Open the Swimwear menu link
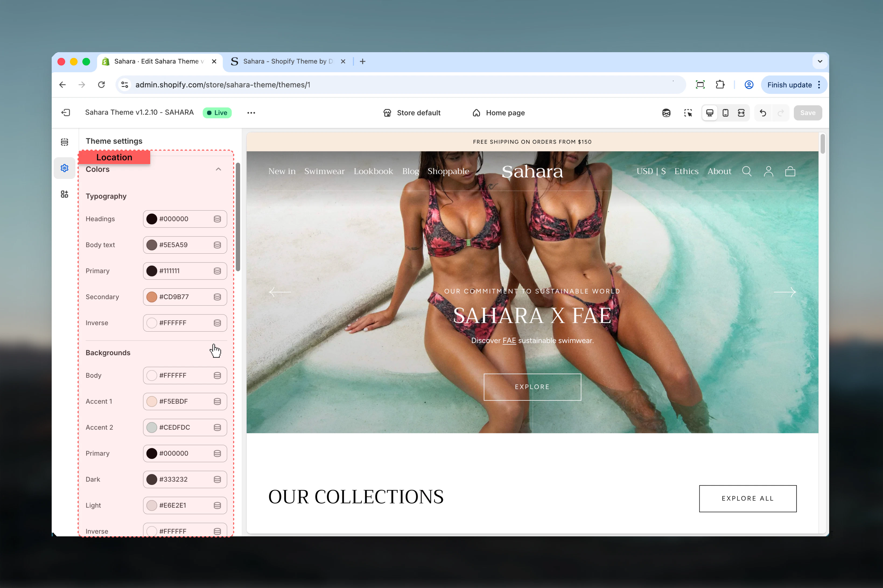The width and height of the screenshot is (883, 588). point(325,171)
